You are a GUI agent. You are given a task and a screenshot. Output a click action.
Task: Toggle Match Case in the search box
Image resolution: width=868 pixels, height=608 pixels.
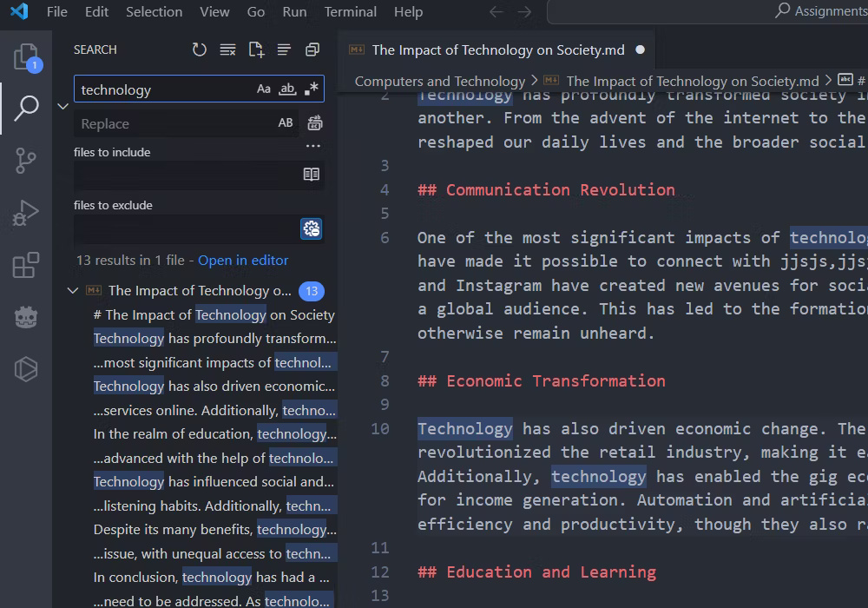(265, 89)
